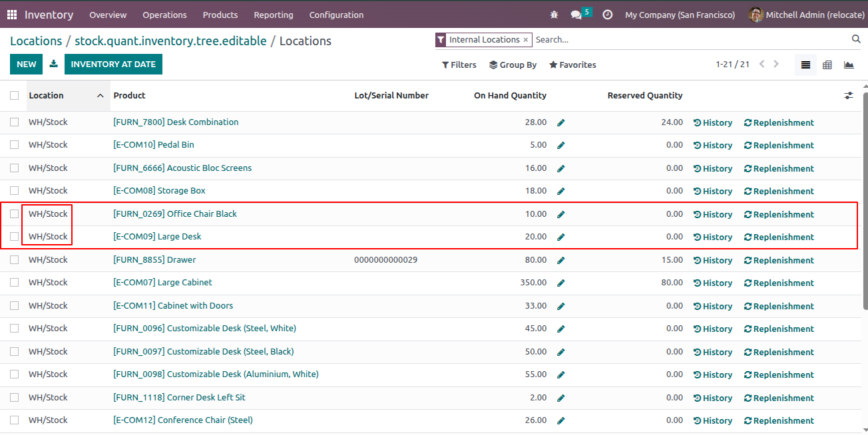Open the Operations menu

164,15
